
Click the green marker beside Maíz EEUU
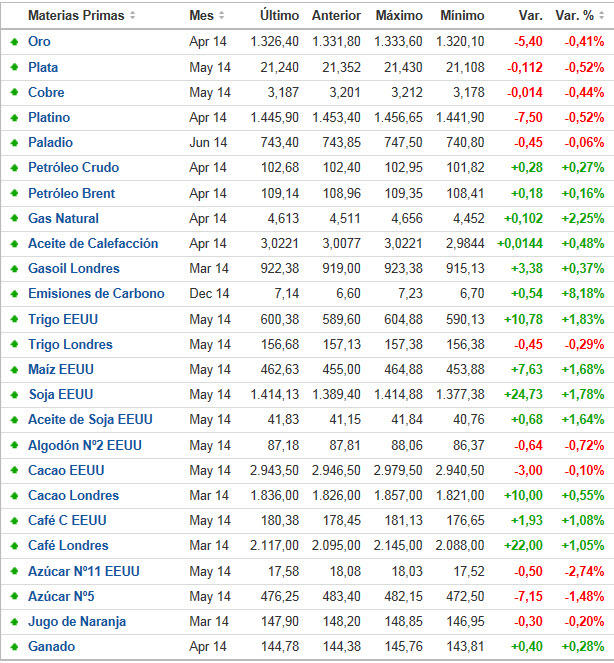click(14, 369)
